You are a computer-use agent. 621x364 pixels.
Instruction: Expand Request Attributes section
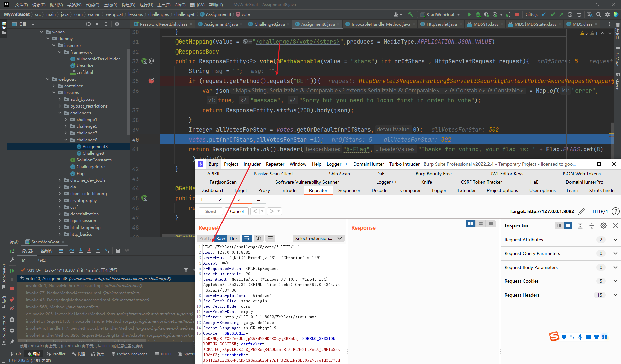[615, 240]
